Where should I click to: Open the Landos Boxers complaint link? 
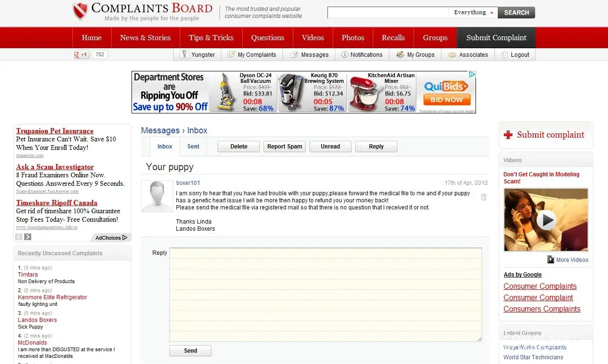(x=37, y=320)
